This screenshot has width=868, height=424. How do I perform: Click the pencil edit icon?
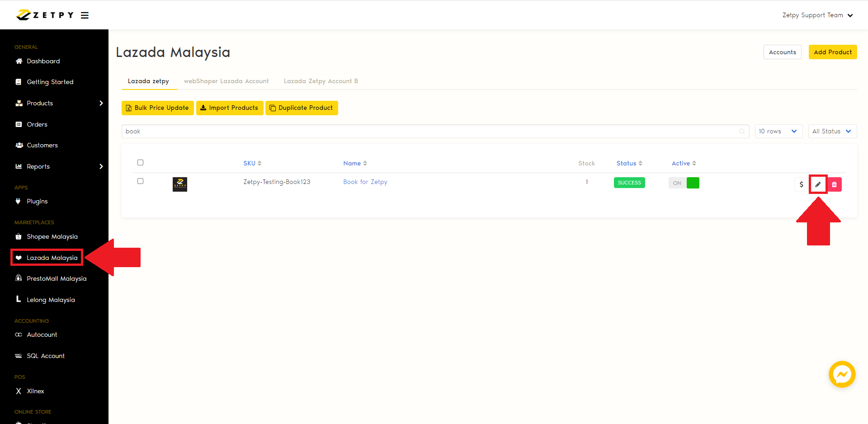coord(818,184)
